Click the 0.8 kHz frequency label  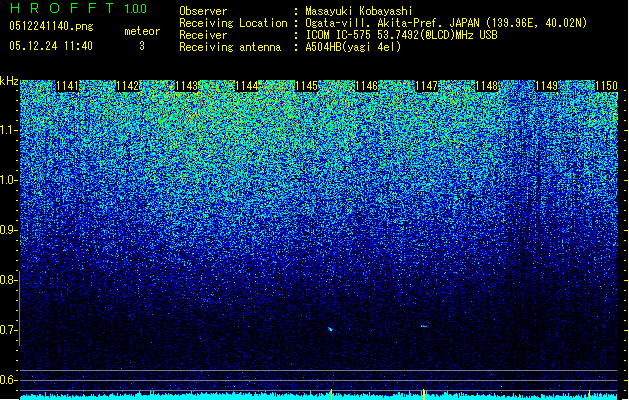(x=9, y=280)
